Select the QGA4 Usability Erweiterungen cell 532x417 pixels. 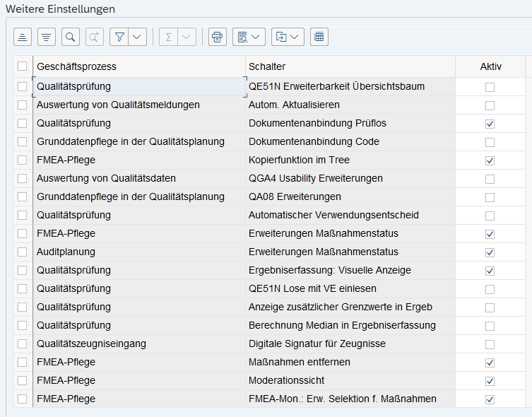[315, 179]
